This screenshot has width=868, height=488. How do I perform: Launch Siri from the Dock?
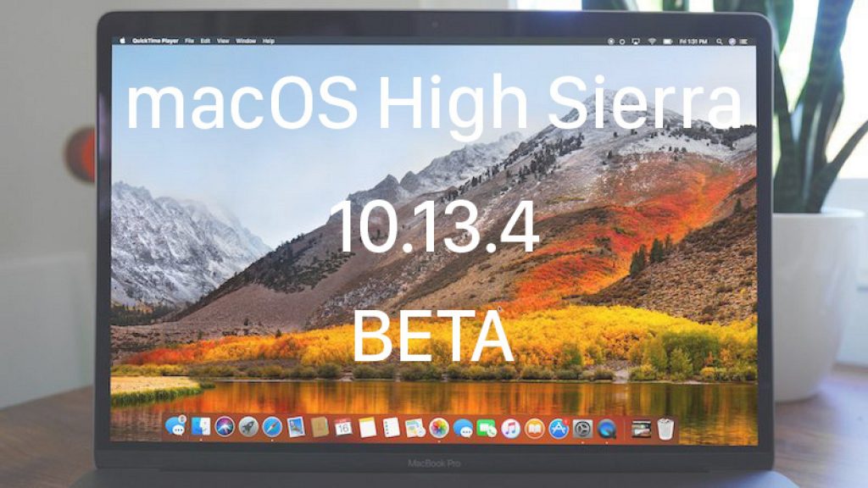[x=224, y=427]
